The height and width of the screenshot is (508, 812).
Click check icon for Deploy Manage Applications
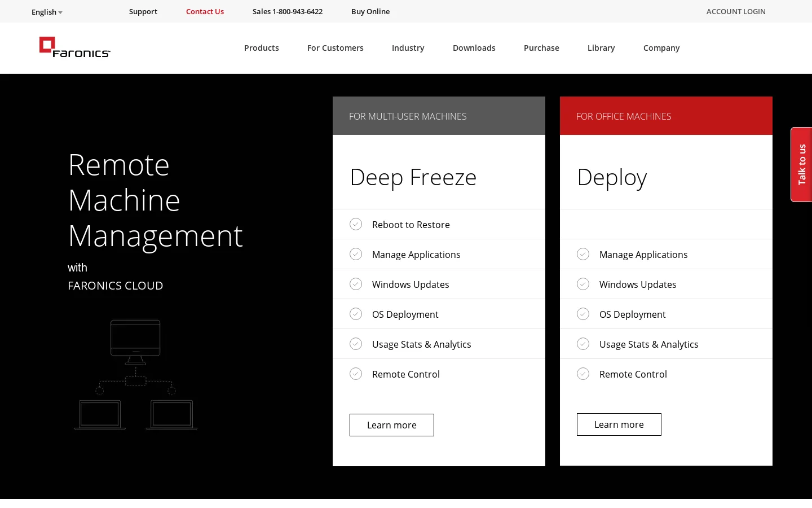583,254
